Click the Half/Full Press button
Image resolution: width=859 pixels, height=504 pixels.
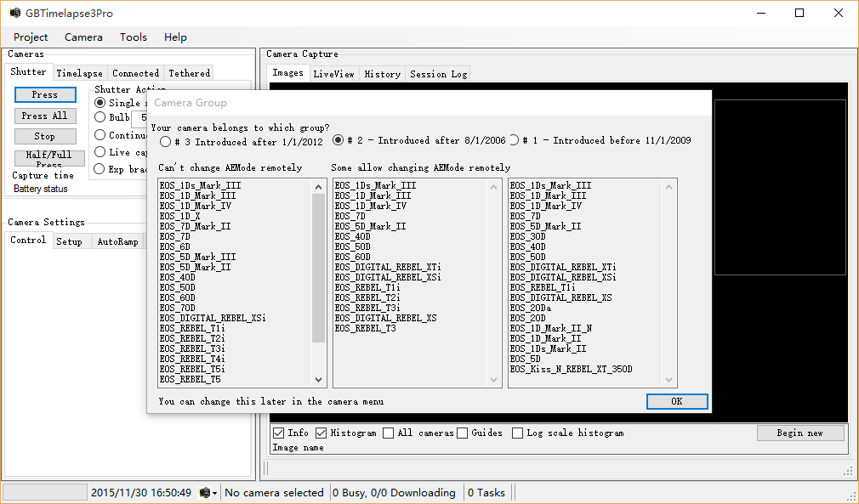49,158
